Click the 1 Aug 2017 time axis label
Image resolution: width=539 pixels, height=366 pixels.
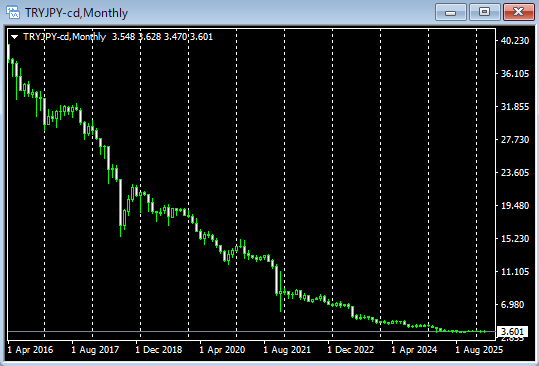point(95,350)
